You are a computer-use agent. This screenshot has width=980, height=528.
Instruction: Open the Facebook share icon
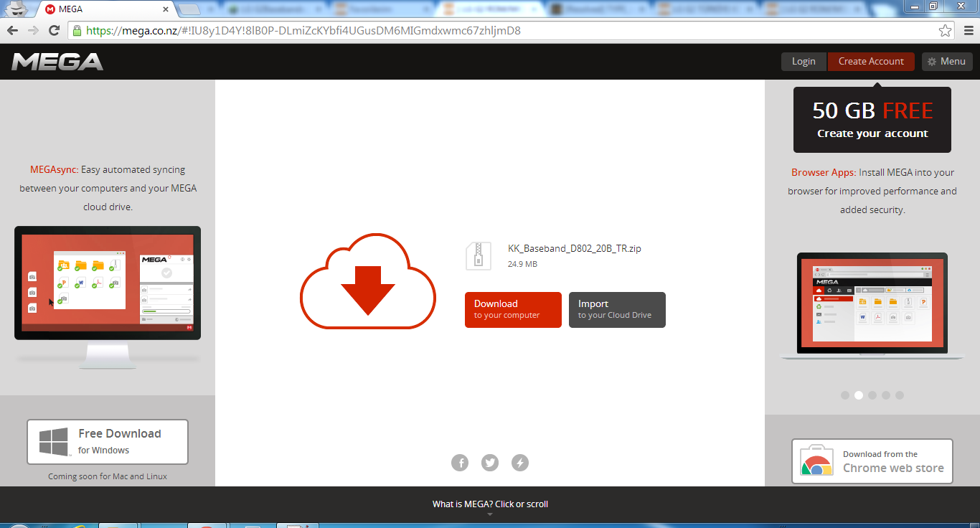click(460, 463)
